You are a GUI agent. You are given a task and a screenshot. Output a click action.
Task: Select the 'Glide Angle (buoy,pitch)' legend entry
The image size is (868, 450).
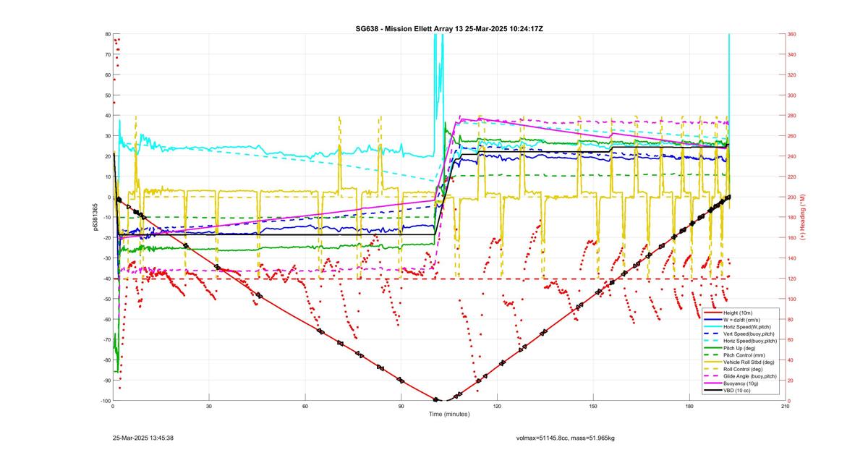(x=741, y=376)
